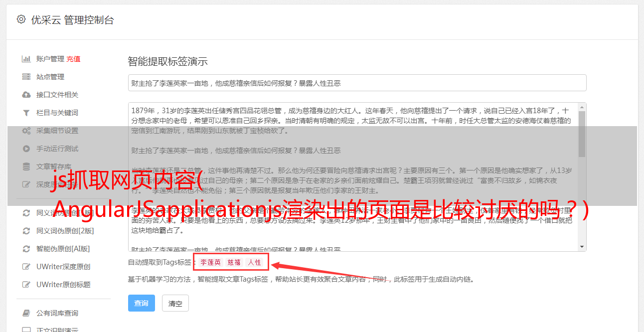Click the refresh icon for 智能伪原创[AI版]
The height and width of the screenshot is (332, 644).
coord(26,249)
